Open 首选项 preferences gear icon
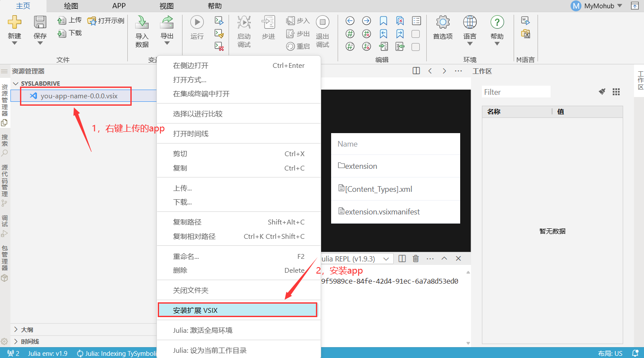 coord(443,22)
